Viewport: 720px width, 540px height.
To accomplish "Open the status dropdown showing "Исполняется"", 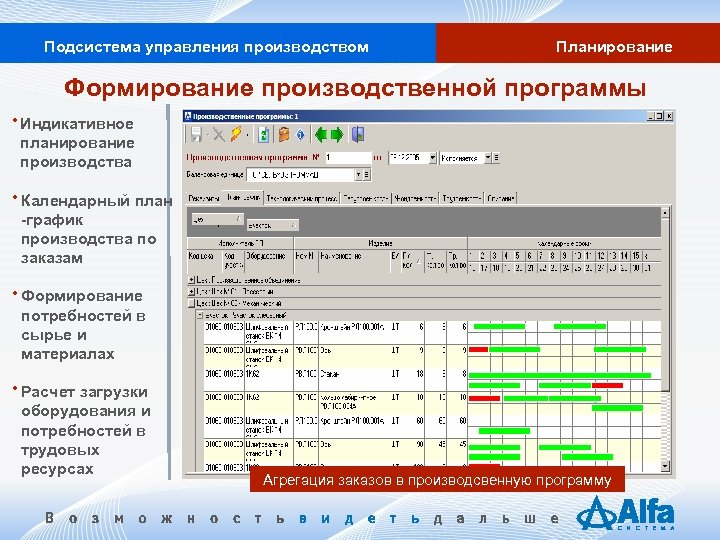I will point(488,158).
